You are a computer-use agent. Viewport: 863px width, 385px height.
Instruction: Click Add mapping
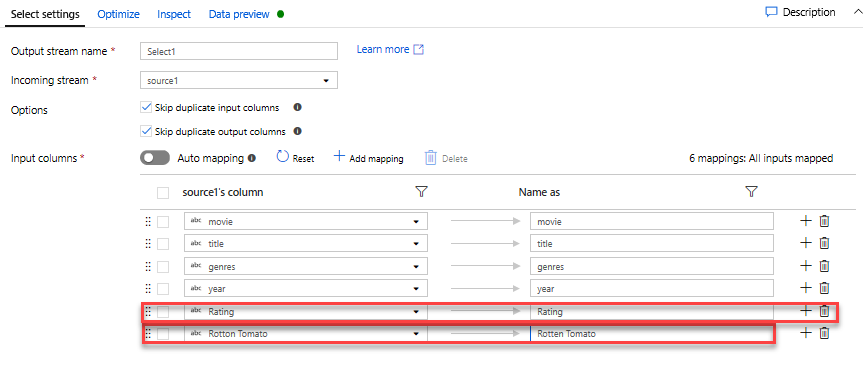(x=369, y=158)
